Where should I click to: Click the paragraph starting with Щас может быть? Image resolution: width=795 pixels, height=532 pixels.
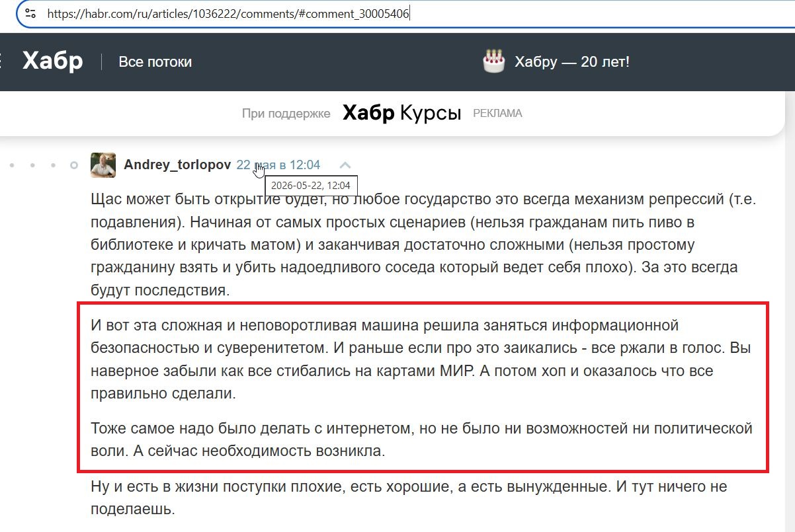pos(423,245)
